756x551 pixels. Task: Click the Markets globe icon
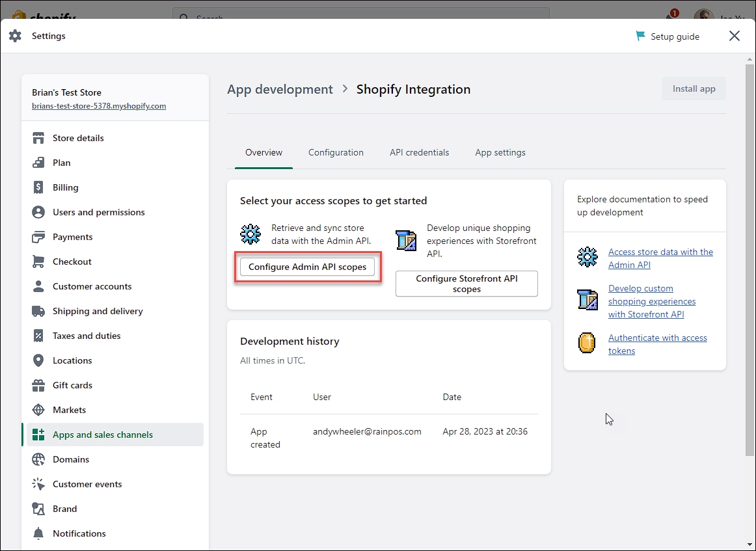click(x=38, y=410)
